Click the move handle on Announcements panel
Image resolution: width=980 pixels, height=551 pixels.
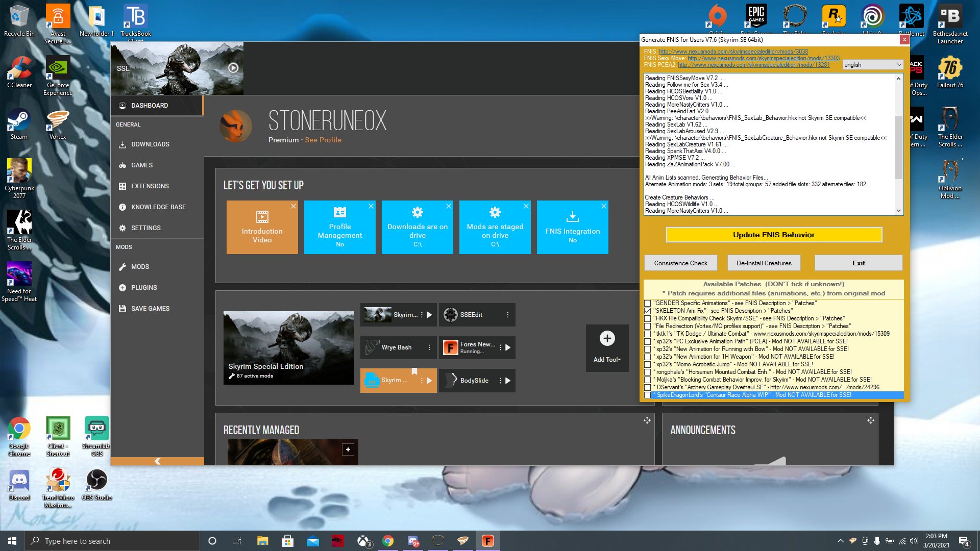coord(870,420)
